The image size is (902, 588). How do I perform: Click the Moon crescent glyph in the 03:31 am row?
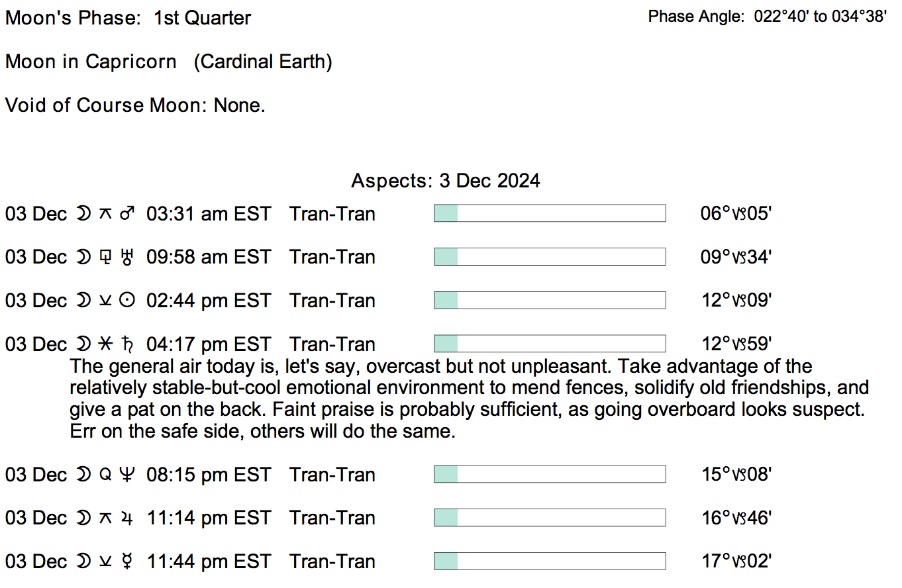(83, 214)
